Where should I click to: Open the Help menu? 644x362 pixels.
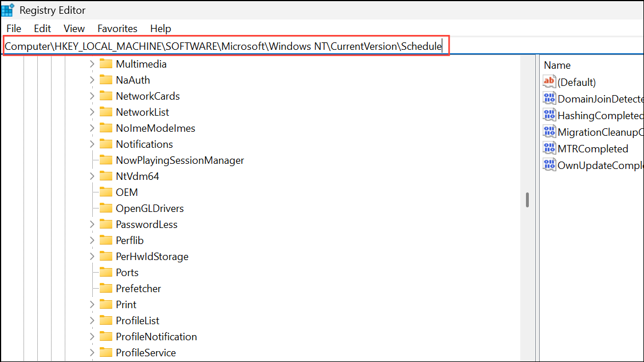click(x=160, y=29)
